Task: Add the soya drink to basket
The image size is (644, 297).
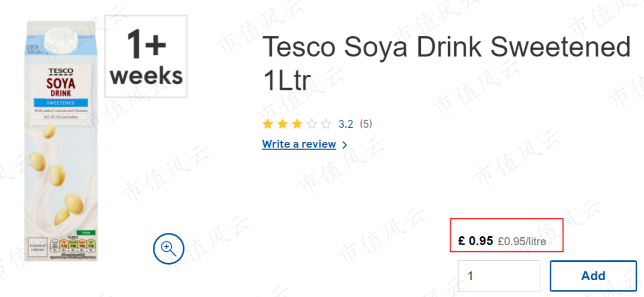Action: pos(593,276)
